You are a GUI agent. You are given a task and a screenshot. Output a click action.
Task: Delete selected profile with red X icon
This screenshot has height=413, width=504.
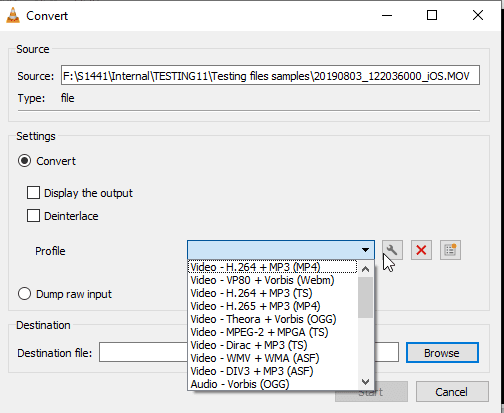tap(421, 250)
